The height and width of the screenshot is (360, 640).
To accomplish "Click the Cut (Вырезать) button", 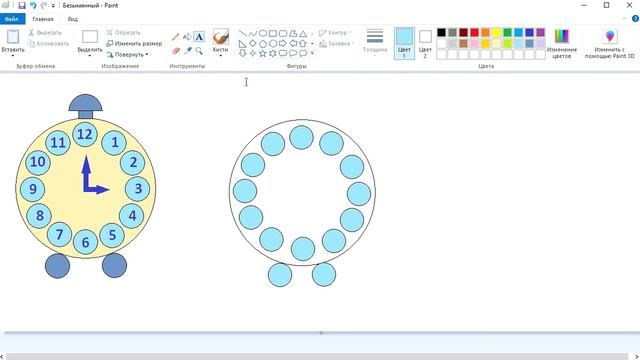I will [45, 33].
